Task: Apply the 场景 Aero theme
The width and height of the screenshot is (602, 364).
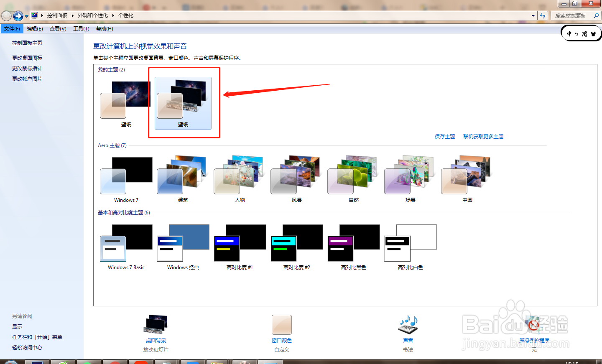Action: click(411, 180)
